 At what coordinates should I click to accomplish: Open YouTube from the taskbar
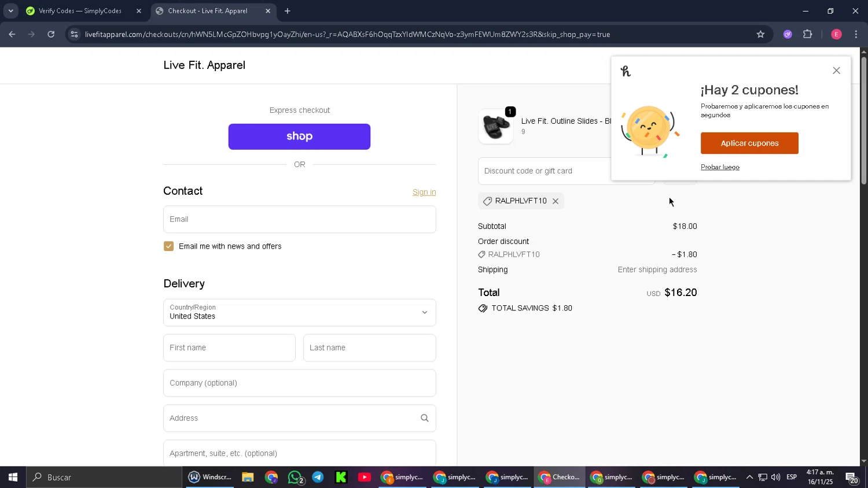click(364, 477)
